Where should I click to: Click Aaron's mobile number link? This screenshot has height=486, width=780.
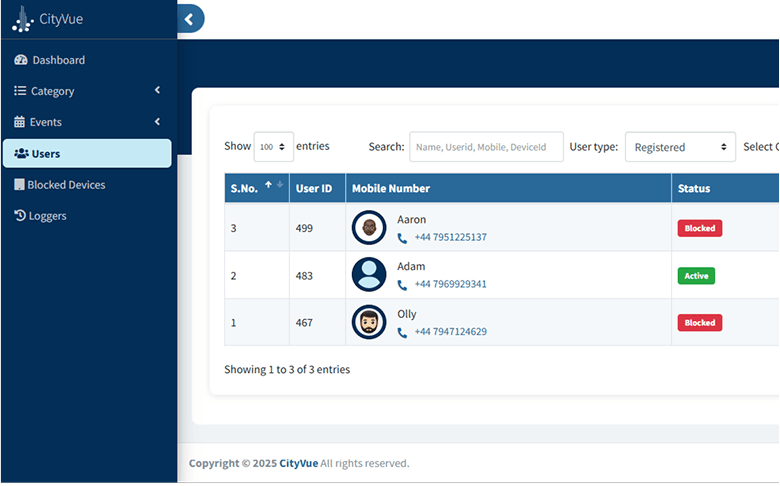(x=450, y=238)
